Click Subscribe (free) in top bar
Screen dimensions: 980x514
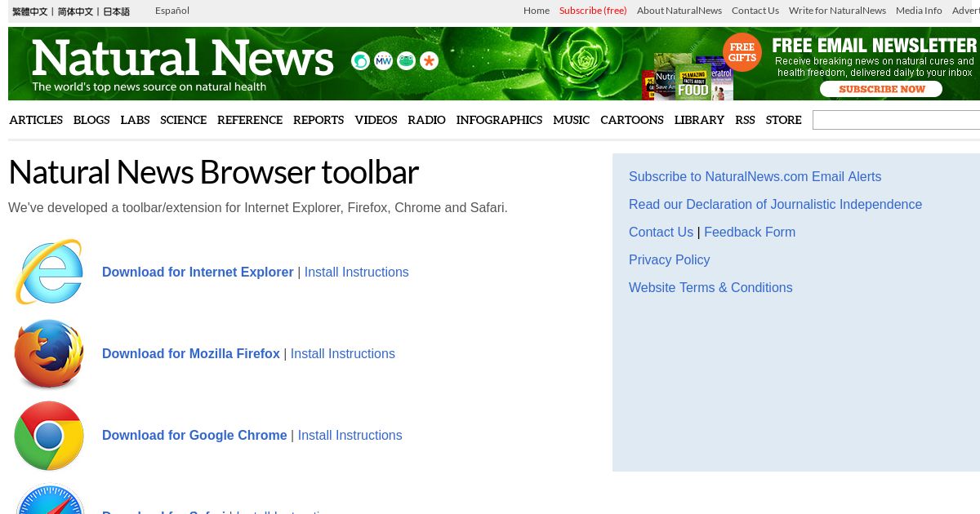tap(593, 11)
